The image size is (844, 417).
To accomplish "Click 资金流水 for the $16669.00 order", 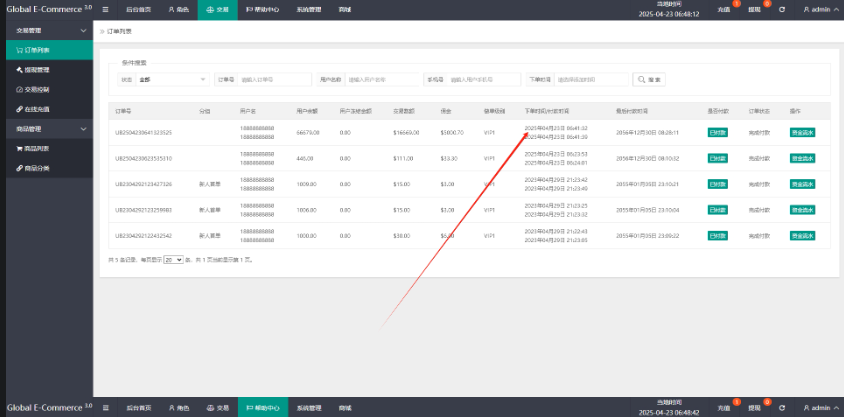I will point(802,132).
